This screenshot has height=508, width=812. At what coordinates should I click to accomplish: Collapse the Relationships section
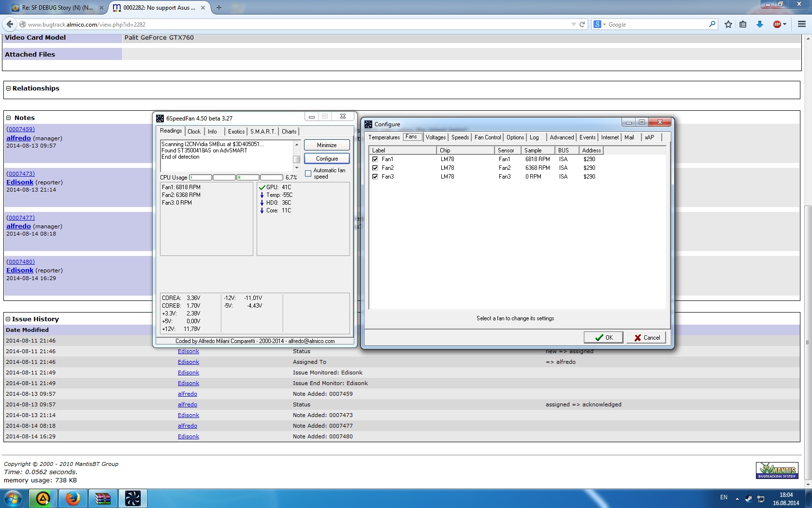pos(8,89)
